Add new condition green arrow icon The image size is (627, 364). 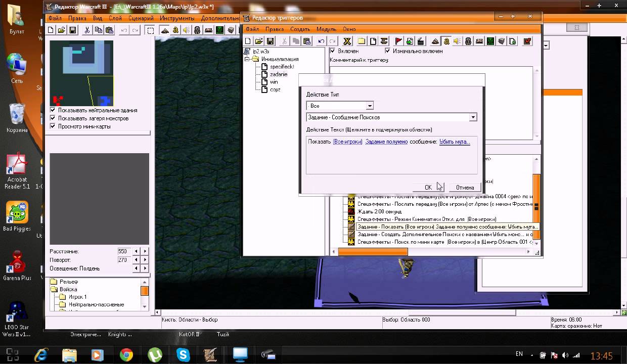tap(410, 41)
